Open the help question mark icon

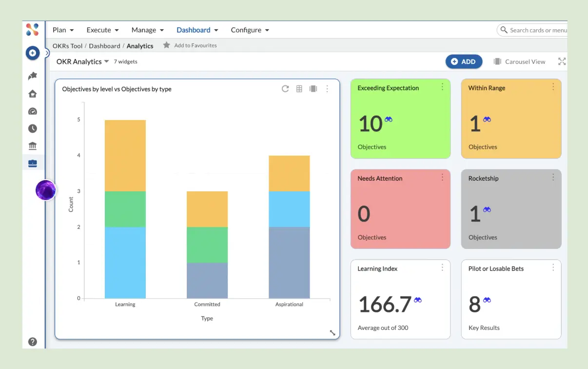click(x=32, y=342)
